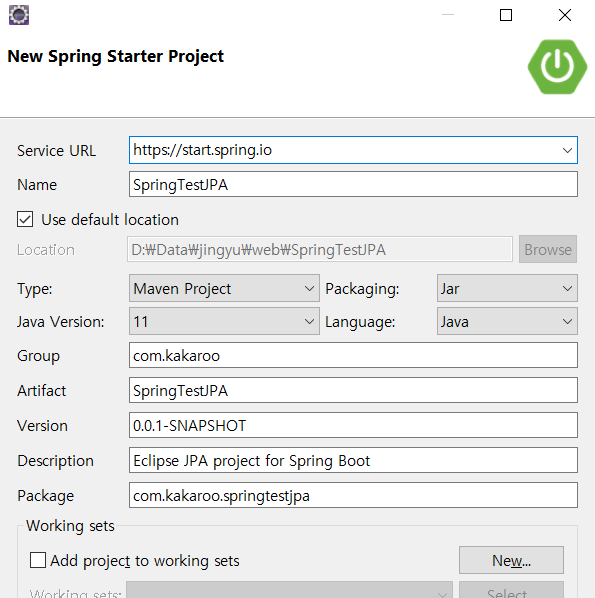
Task: Open the Language dropdown showing Java
Action: click(x=507, y=322)
